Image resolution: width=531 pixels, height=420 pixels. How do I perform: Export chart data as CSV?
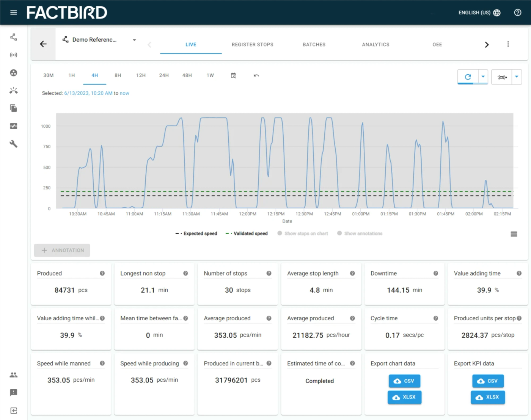click(404, 381)
